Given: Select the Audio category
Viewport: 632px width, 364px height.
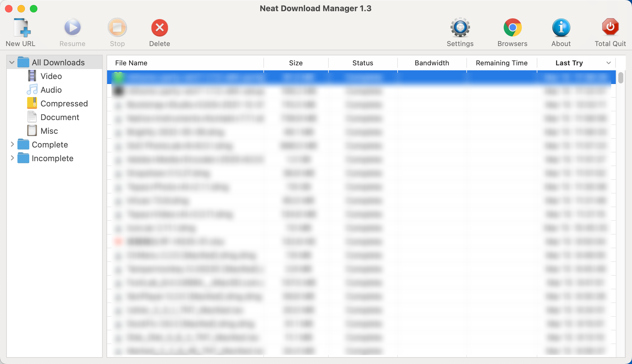Looking at the screenshot, I should (51, 90).
